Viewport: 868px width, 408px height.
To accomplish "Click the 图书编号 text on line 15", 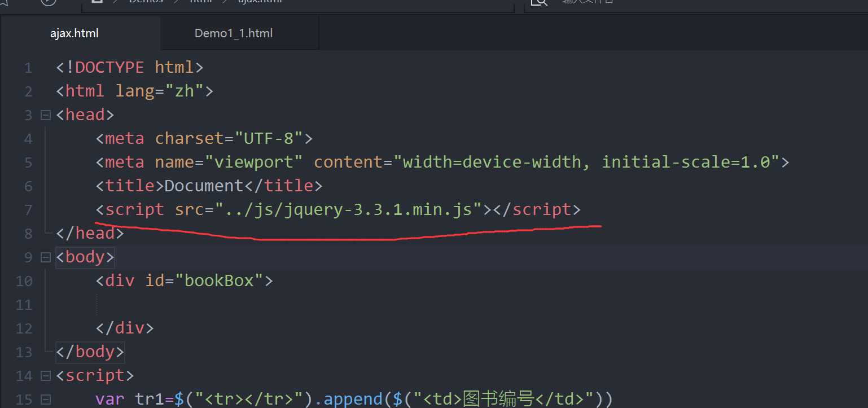I will (498, 400).
